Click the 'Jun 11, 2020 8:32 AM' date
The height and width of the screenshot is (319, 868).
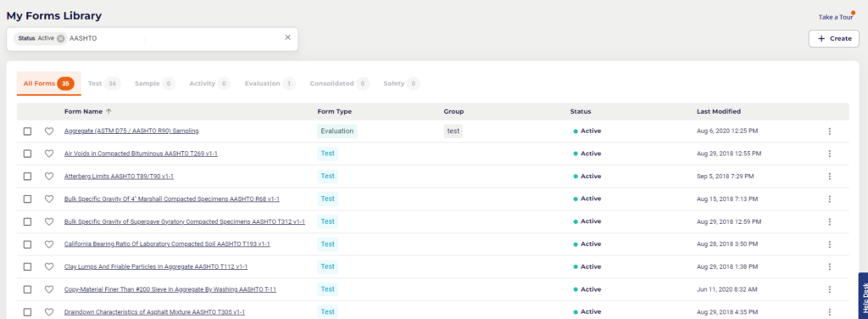point(726,289)
